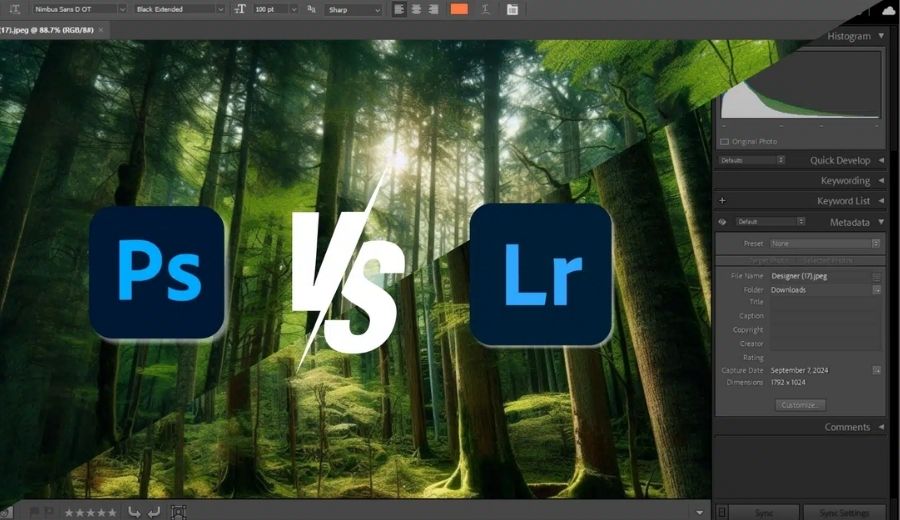Set the star rating in bottom toolbar
Screen dimensions: 900x520
click(90, 513)
